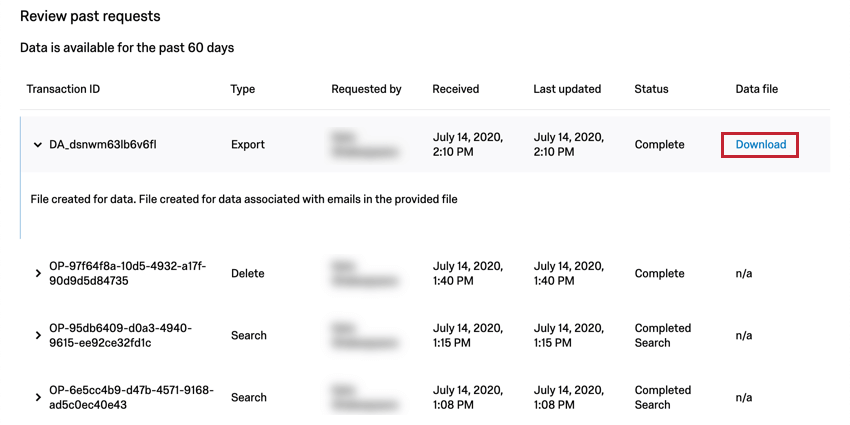Click the Data file column header
This screenshot has width=850, height=425.
(756, 89)
